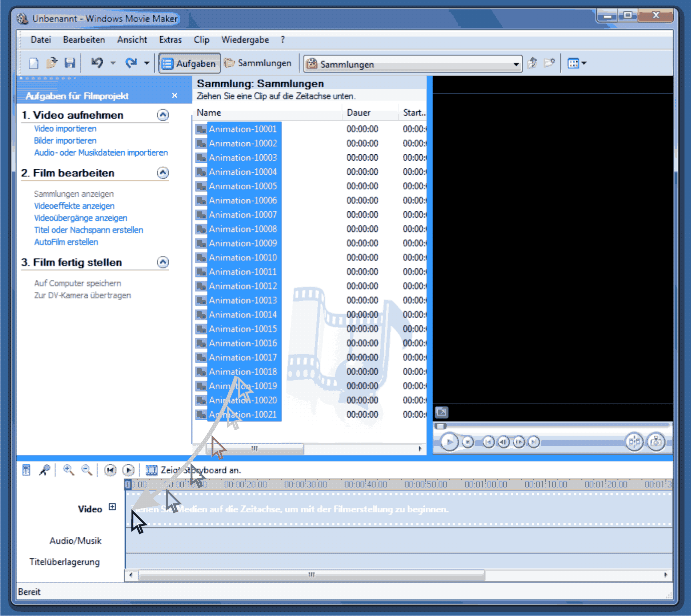Image resolution: width=691 pixels, height=616 pixels.
Task: Click the Bilder importieren link
Action: (65, 141)
